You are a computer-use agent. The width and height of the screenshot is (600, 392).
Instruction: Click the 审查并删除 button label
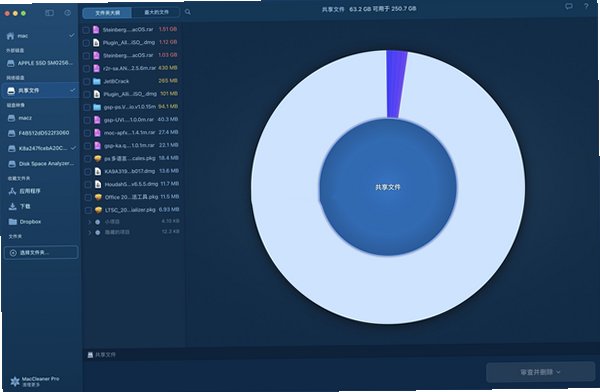(x=536, y=372)
